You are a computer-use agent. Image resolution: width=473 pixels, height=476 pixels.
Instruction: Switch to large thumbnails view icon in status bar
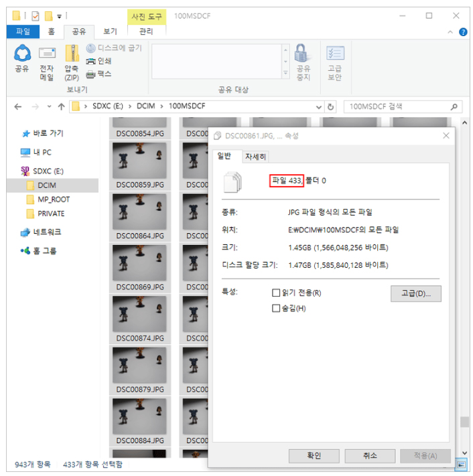pyautogui.click(x=461, y=465)
